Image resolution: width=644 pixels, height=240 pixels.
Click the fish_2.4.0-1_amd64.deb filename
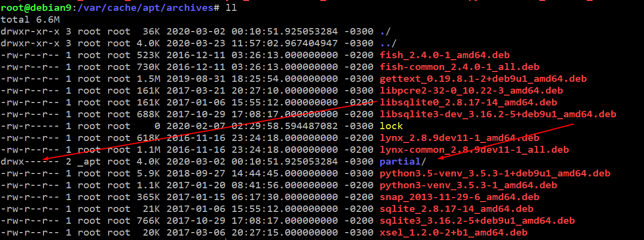point(445,55)
